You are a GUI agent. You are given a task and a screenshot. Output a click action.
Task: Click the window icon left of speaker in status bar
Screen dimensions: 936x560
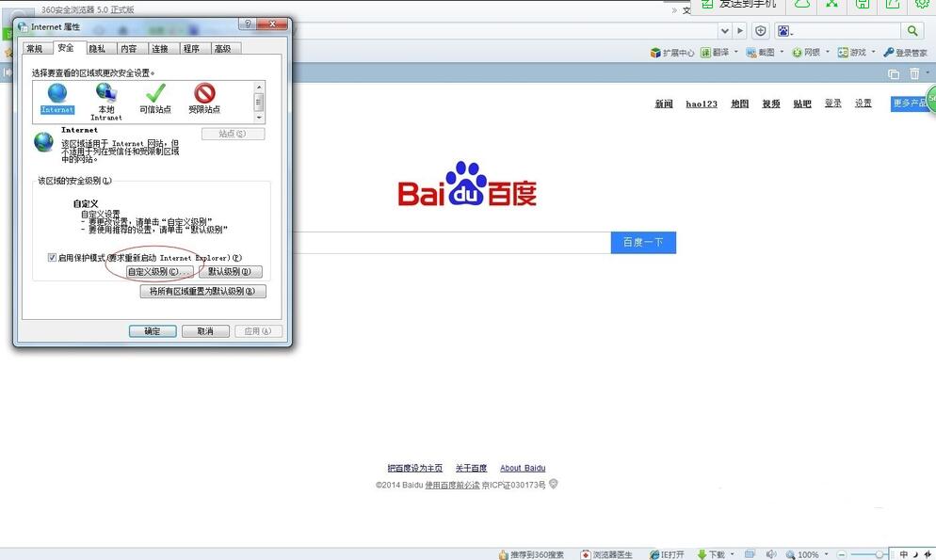point(750,554)
